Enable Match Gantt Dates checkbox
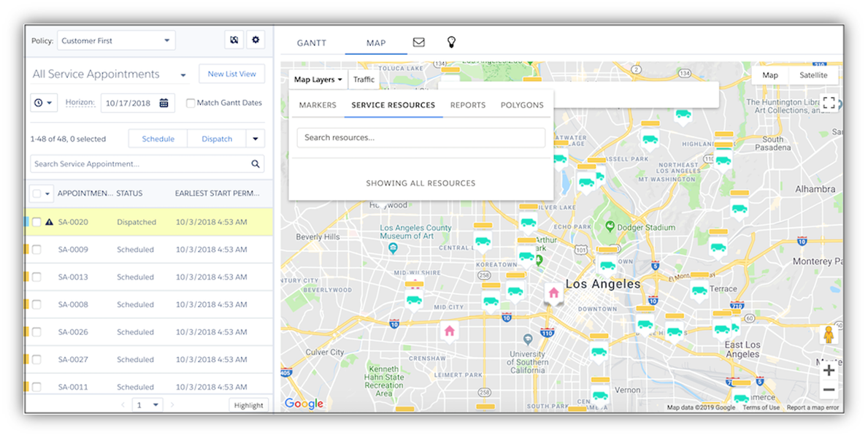This screenshot has height=438, width=868. [191, 103]
